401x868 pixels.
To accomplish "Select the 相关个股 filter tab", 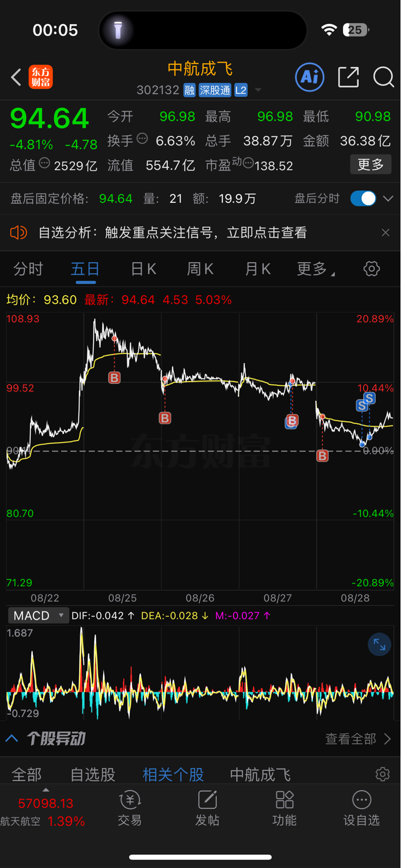I will 173,775.
